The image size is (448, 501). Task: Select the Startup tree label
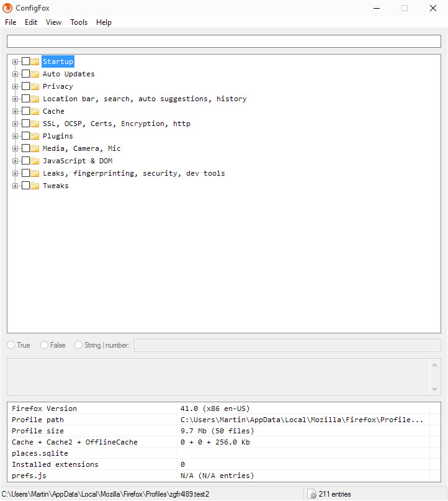[x=58, y=61]
